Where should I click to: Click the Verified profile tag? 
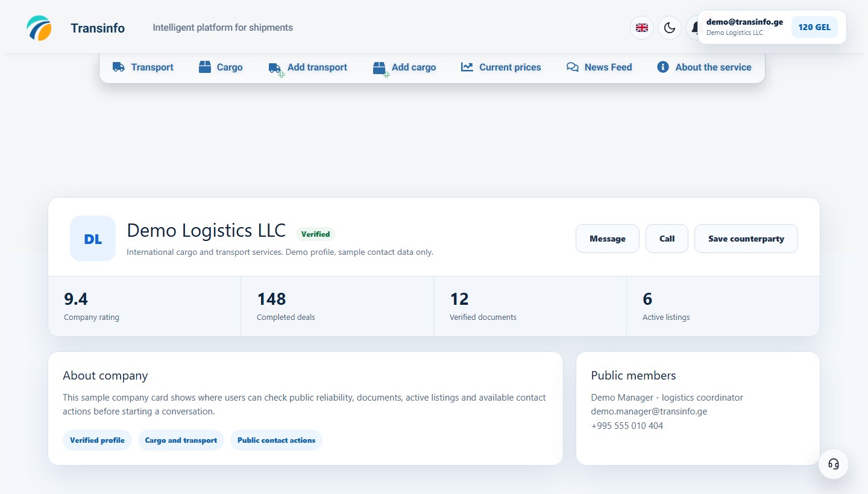click(97, 440)
